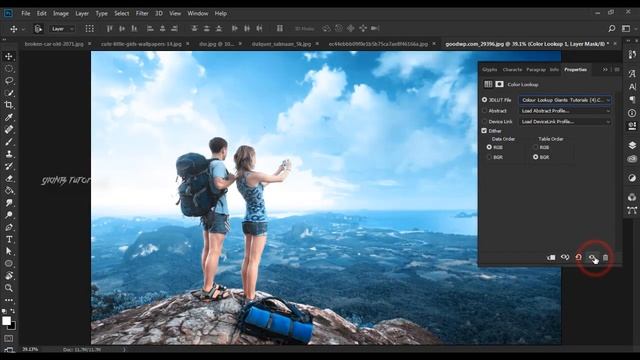Select the Brush tool
640x360 pixels.
pyautogui.click(x=9, y=142)
